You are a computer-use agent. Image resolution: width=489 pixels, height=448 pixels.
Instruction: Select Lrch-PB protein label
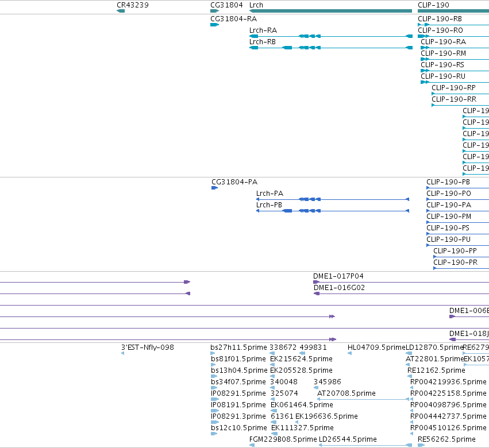pyautogui.click(x=269, y=205)
